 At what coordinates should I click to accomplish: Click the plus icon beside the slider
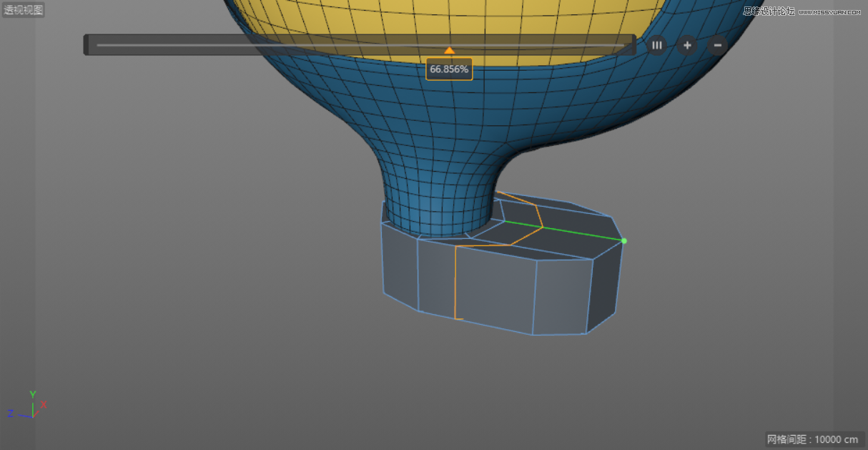[686, 45]
